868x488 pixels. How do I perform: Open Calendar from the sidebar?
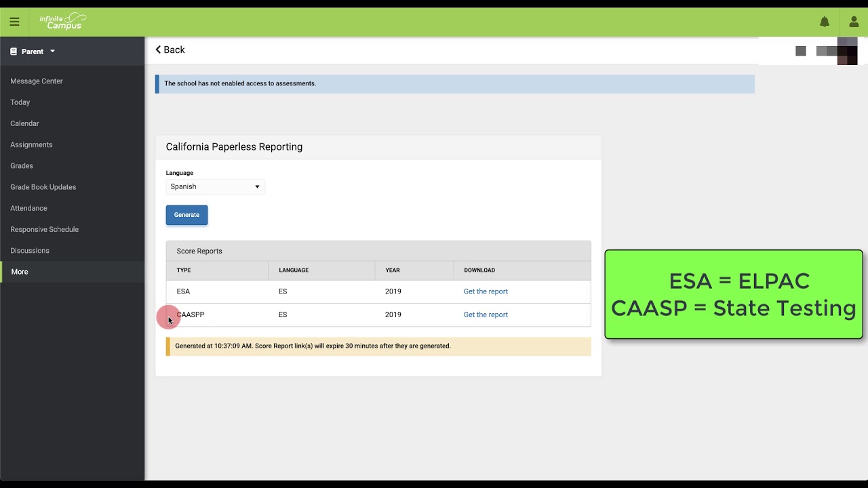pyautogui.click(x=24, y=123)
